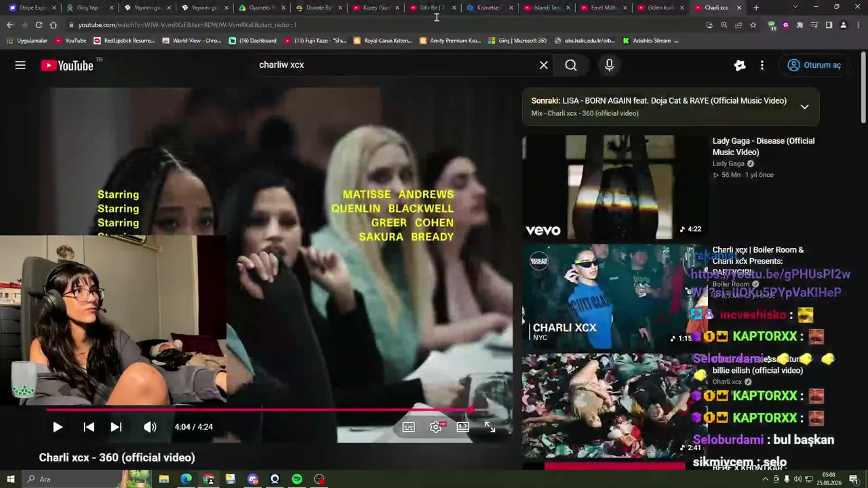Open the Chrome tab search dropdown

[795, 7]
